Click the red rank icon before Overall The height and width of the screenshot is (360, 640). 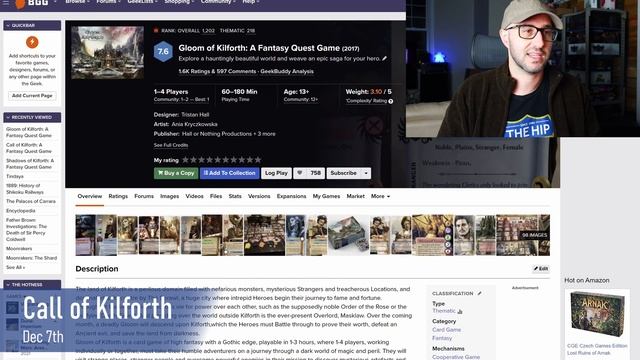pos(156,30)
